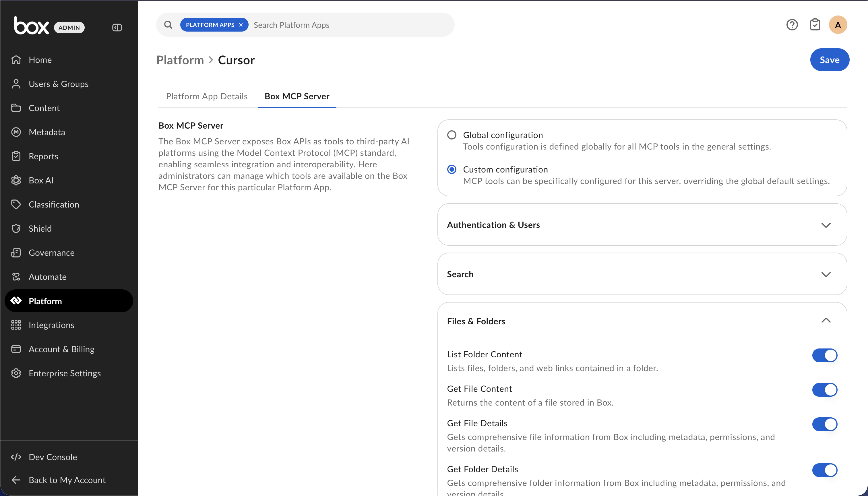Image resolution: width=868 pixels, height=496 pixels.
Task: Click the Metadata icon in sidebar
Action: pos(16,132)
